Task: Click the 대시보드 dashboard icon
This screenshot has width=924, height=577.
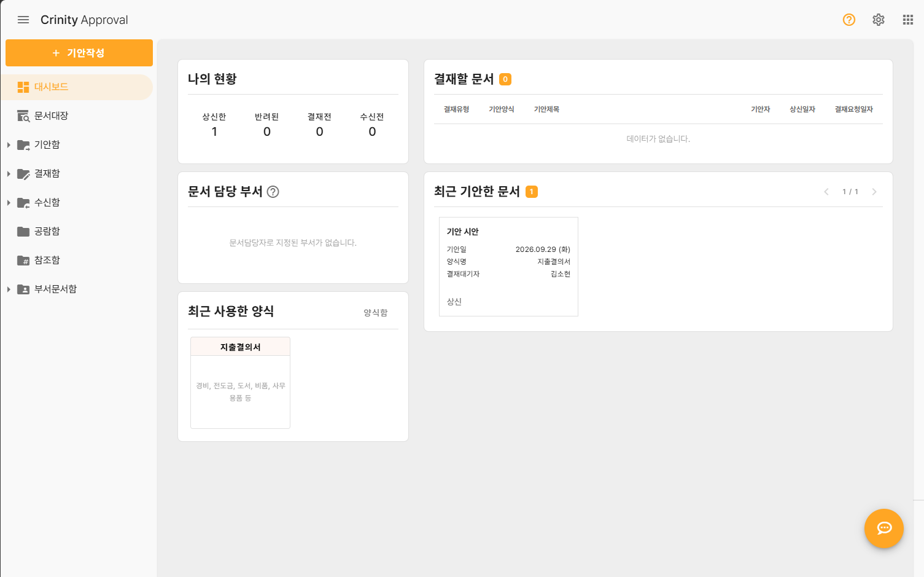Action: (x=23, y=87)
